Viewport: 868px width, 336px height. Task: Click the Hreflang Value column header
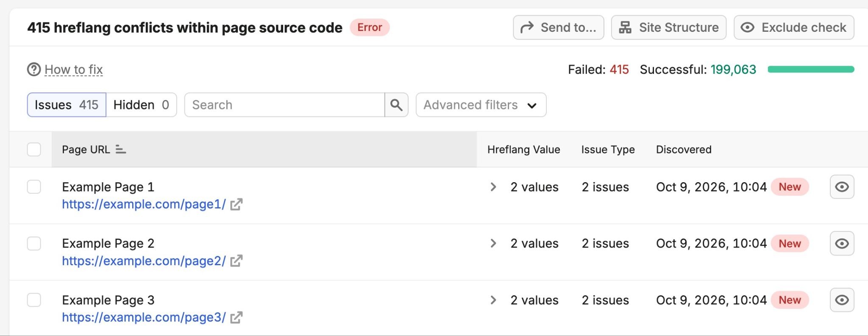pyautogui.click(x=524, y=150)
